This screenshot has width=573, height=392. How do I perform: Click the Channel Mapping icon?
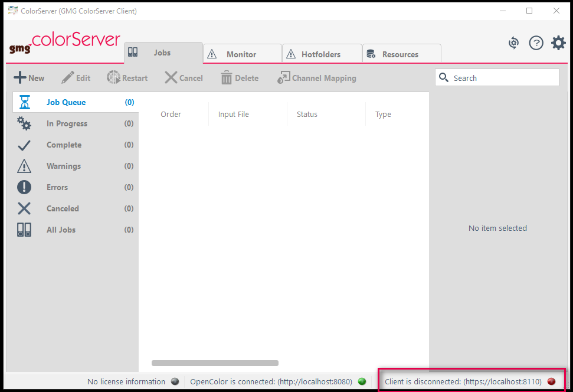click(x=284, y=77)
